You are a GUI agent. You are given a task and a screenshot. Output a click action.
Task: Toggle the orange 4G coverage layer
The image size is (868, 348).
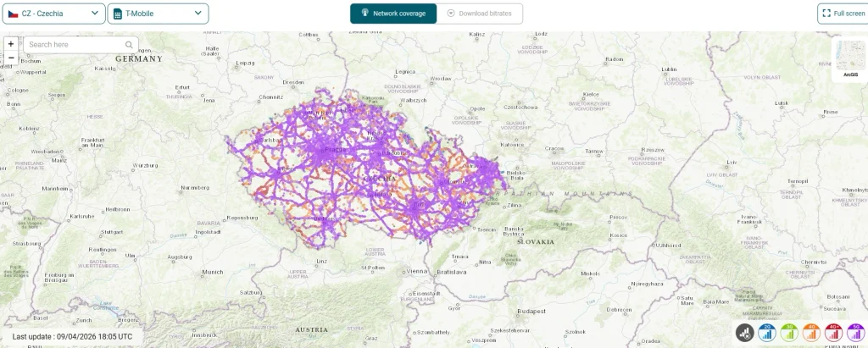(x=811, y=332)
